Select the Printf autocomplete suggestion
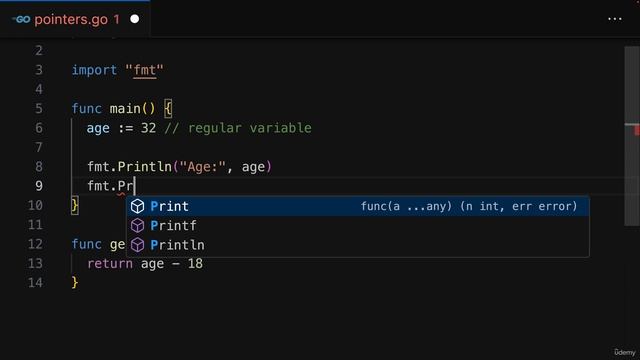This screenshot has width=640, height=360. [358, 225]
